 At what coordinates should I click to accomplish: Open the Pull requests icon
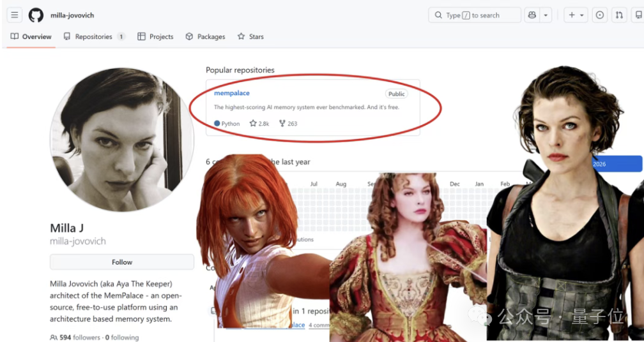[x=619, y=15]
